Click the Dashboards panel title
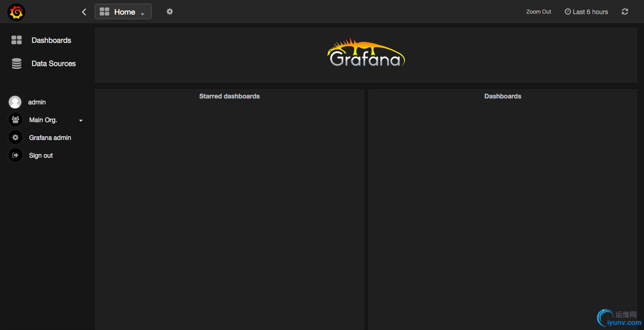The image size is (644, 330). (x=503, y=96)
